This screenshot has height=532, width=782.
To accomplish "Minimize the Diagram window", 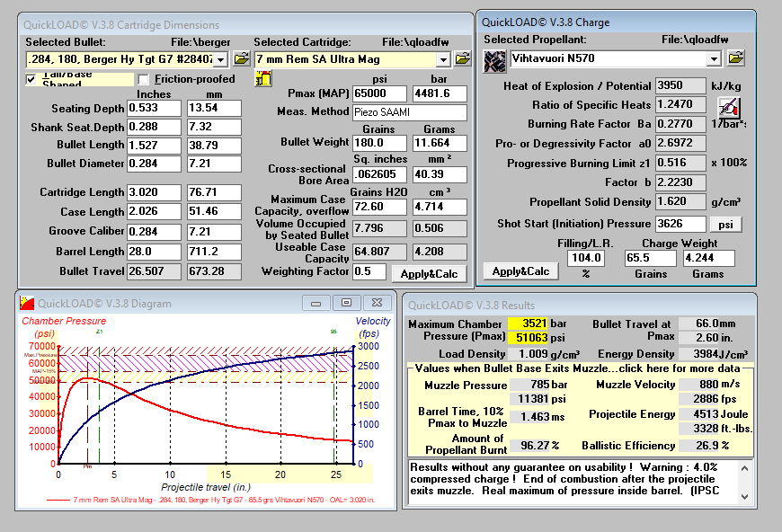I will [x=315, y=303].
